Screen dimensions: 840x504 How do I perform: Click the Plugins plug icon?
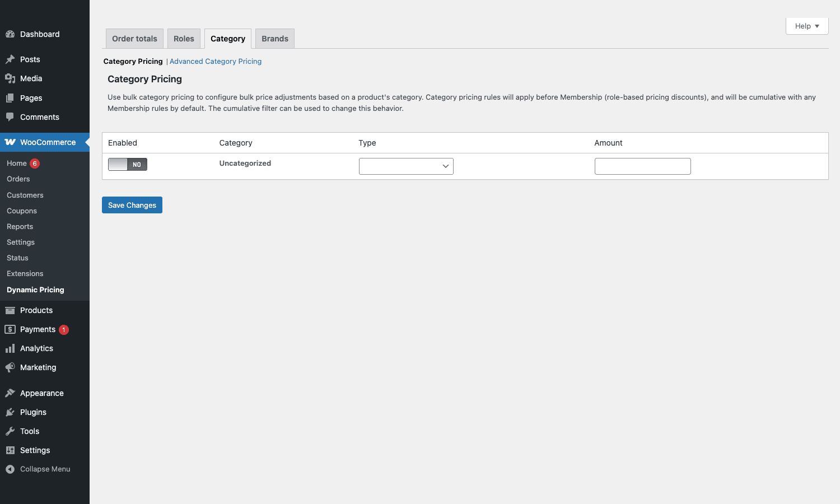point(10,412)
